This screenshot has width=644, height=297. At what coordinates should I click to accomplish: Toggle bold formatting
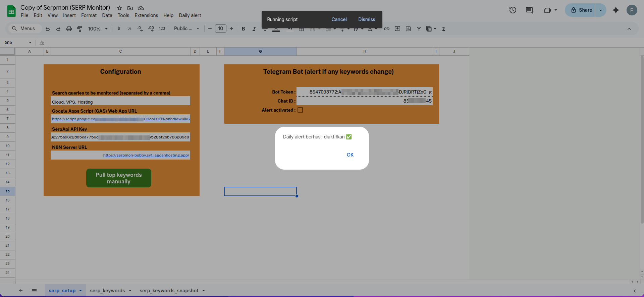(x=244, y=29)
